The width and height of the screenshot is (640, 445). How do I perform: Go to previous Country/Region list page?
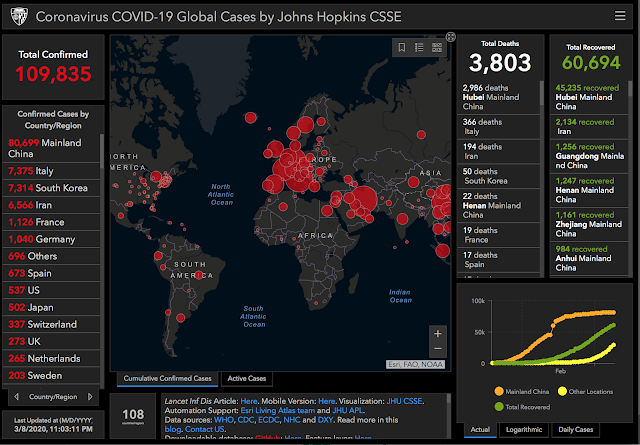coord(16,396)
